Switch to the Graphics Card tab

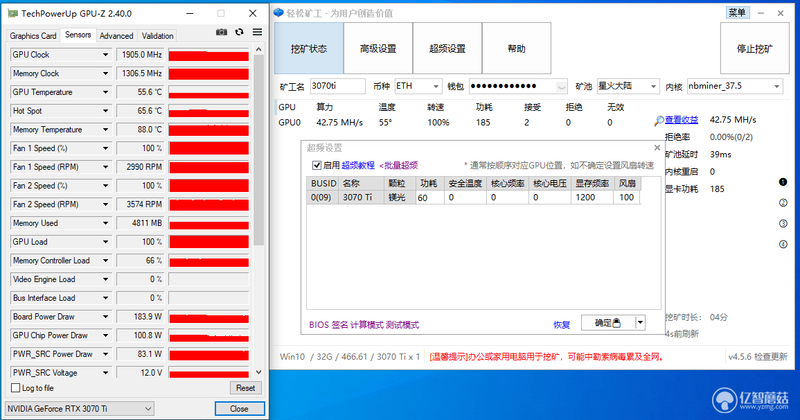tap(33, 36)
